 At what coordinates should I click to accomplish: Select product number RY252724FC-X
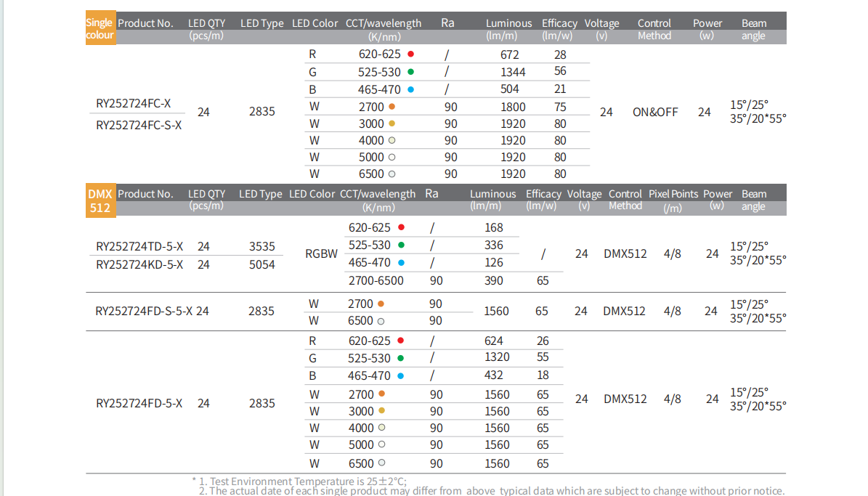point(133,103)
